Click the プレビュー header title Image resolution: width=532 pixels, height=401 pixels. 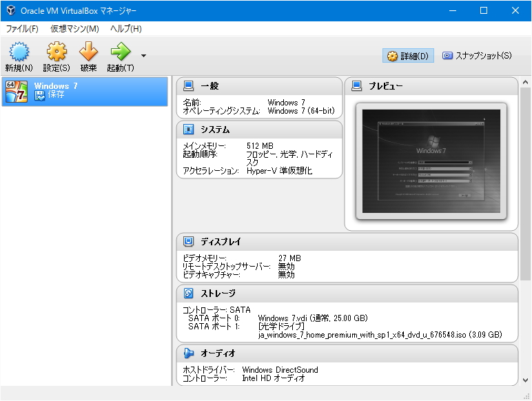pos(386,86)
